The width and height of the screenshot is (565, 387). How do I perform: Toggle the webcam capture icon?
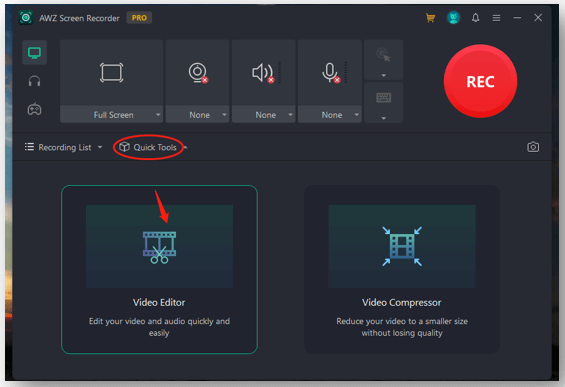pos(198,73)
